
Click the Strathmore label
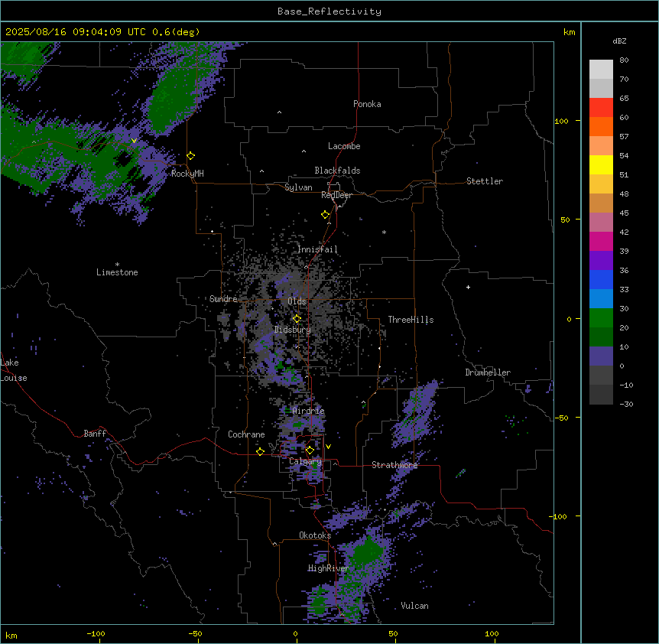pyautogui.click(x=394, y=465)
